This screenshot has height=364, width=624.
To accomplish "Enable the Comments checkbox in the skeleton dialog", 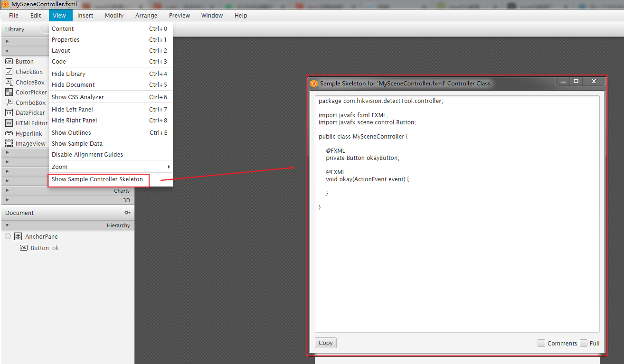I will 541,343.
